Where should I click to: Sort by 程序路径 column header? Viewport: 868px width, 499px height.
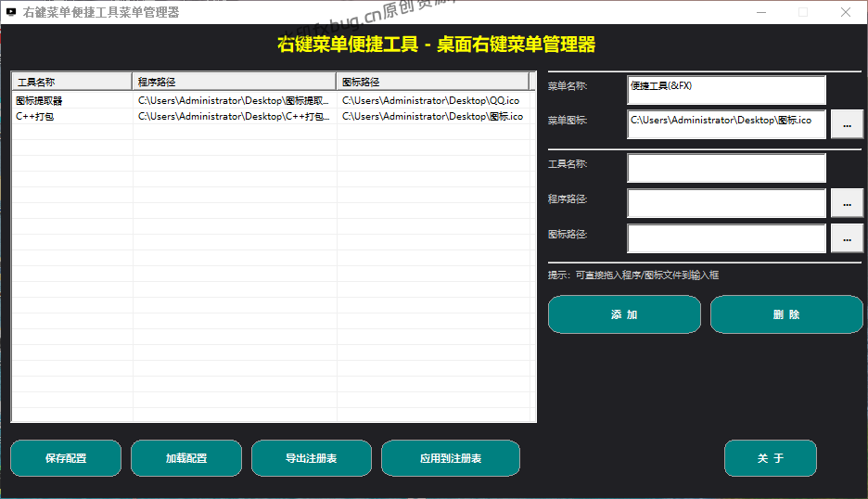pos(235,82)
